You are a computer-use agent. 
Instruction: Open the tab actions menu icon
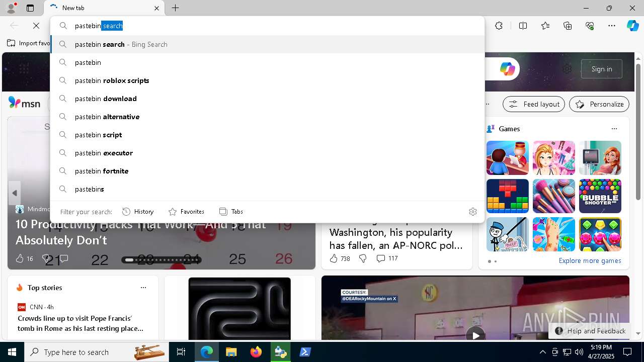point(30,8)
